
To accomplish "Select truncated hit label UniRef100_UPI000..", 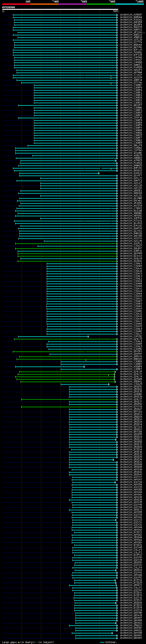I will [x=132, y=32].
